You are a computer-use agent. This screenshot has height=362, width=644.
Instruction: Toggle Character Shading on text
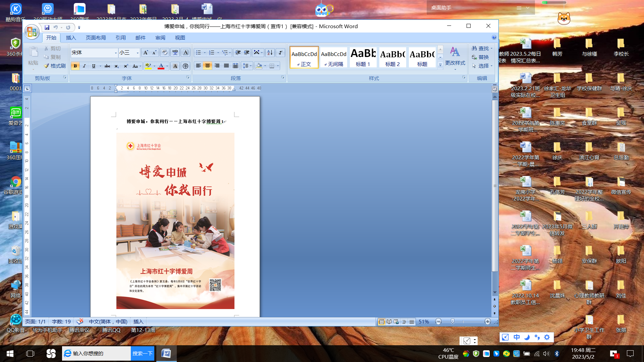coord(175,66)
